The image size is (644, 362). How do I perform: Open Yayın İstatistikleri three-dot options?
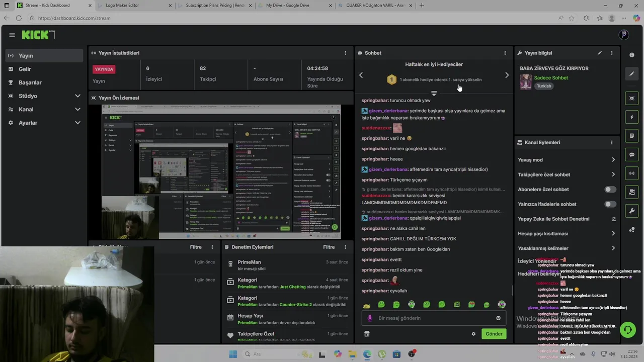click(345, 53)
